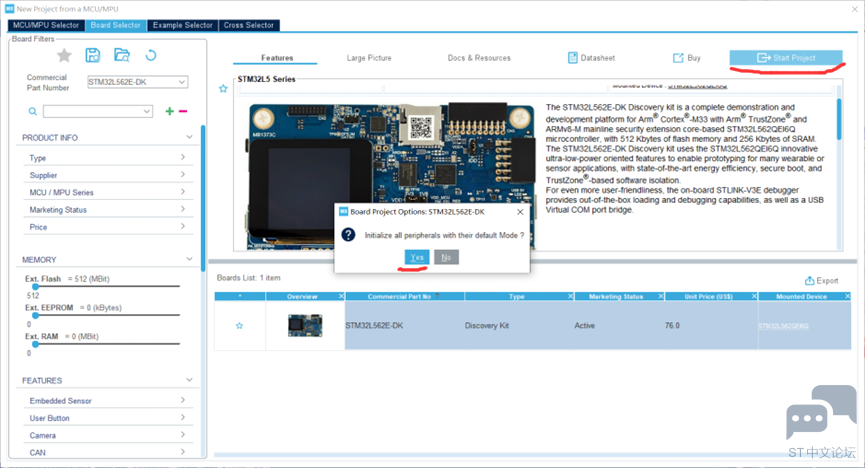Close the Overview column header X
The width and height of the screenshot is (865, 468).
tap(341, 296)
